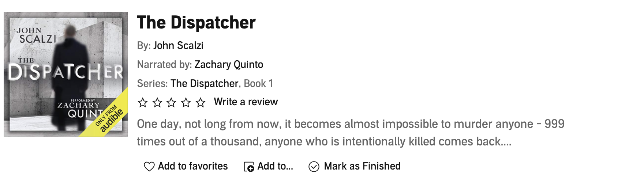Rate the book two stars
The image size is (644, 190).
(157, 103)
